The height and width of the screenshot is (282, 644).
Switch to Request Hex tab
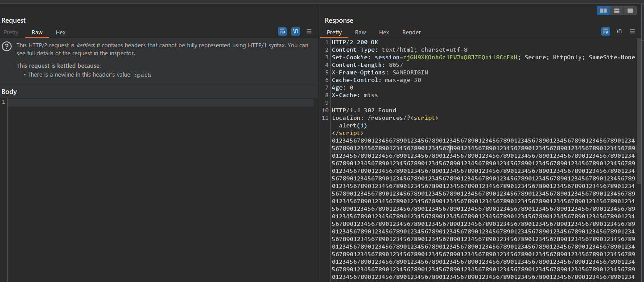(x=61, y=33)
